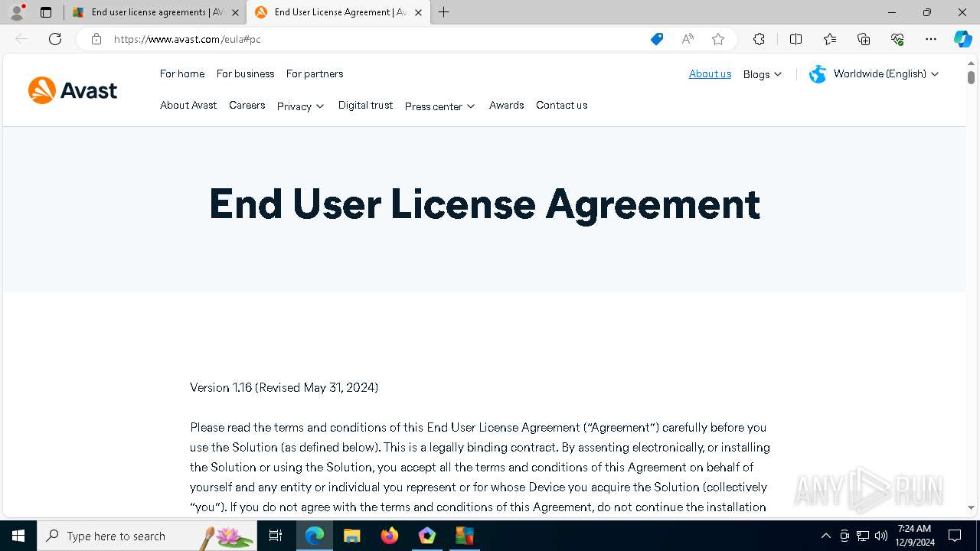
Task: Add page to favorites star icon
Action: click(x=718, y=39)
